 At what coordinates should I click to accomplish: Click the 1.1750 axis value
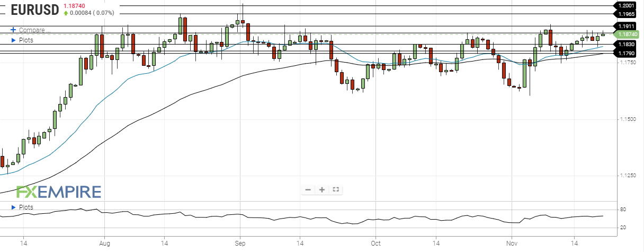pyautogui.click(x=627, y=63)
